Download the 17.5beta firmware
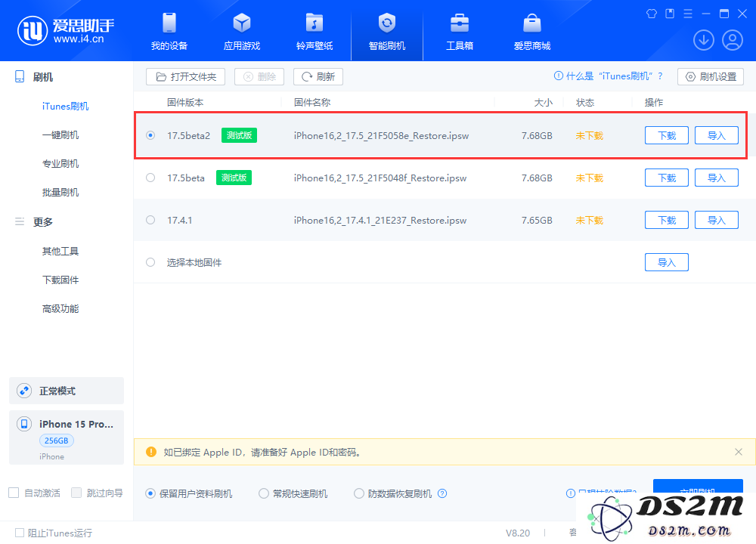 667,178
